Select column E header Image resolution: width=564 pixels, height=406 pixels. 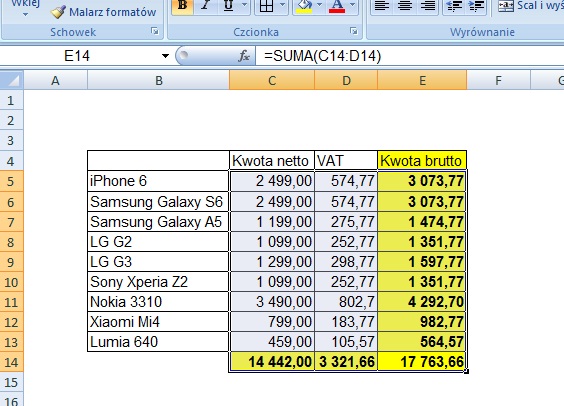422,80
